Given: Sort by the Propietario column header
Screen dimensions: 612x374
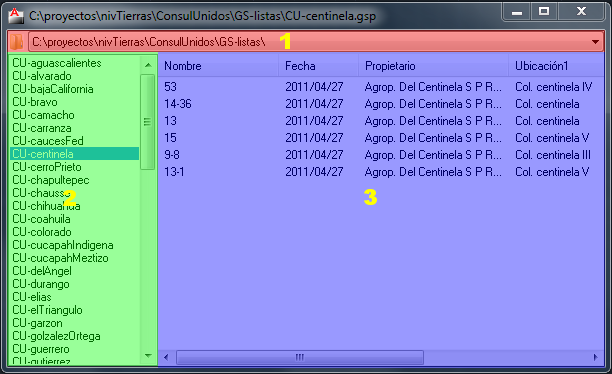Looking at the screenshot, I should tap(433, 66).
